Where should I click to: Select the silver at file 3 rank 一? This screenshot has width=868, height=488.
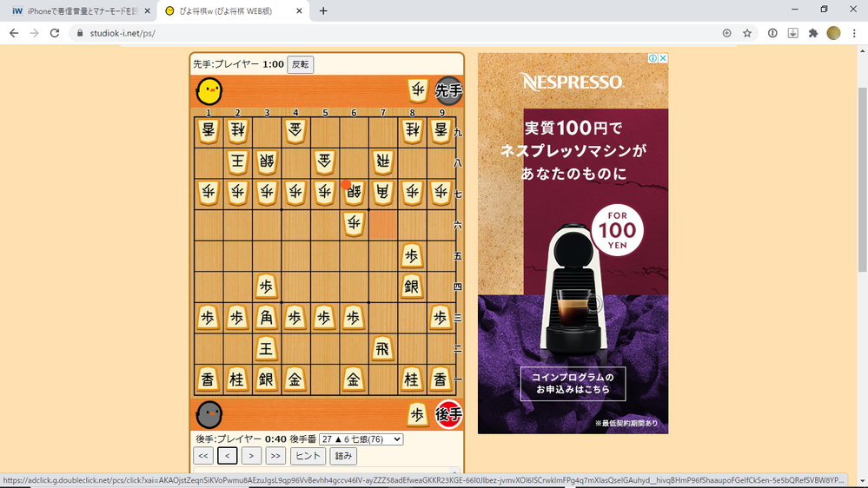[x=266, y=379]
